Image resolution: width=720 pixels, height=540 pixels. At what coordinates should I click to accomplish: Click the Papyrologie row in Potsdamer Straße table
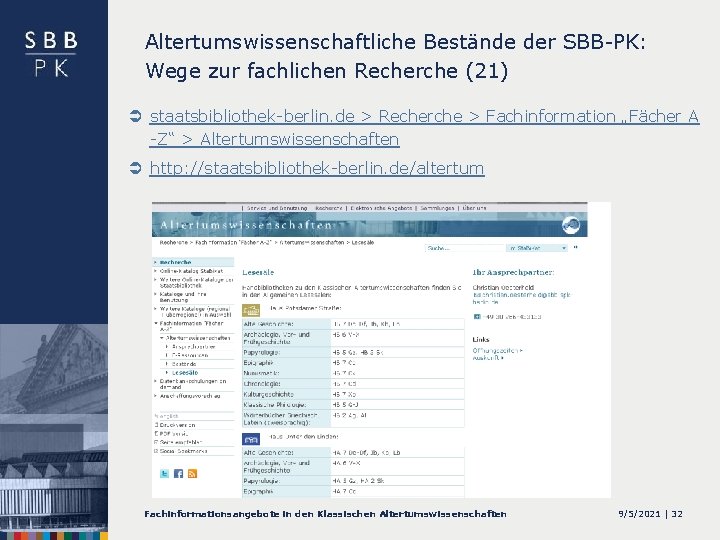[x=353, y=353]
